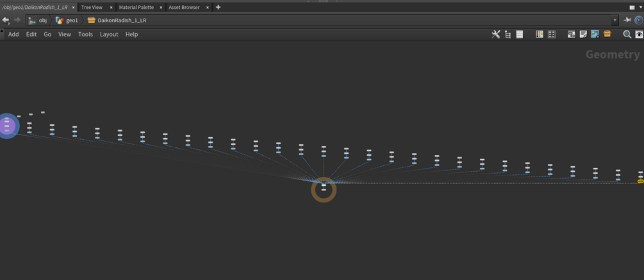
Task: Collapse the menu bar via the small triangle
Action: pos(2,31)
